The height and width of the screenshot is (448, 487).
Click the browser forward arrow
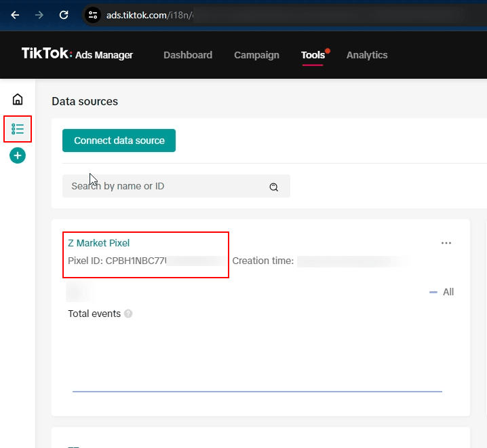tap(39, 15)
